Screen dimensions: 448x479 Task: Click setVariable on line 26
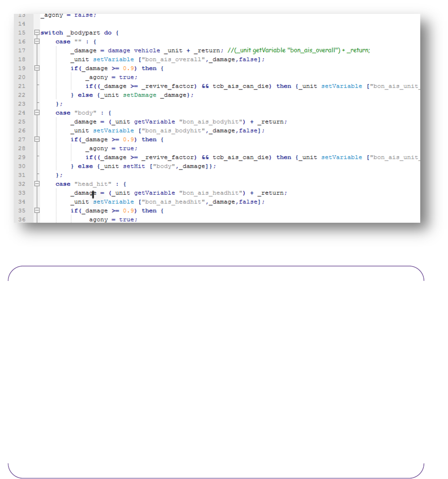click(113, 131)
